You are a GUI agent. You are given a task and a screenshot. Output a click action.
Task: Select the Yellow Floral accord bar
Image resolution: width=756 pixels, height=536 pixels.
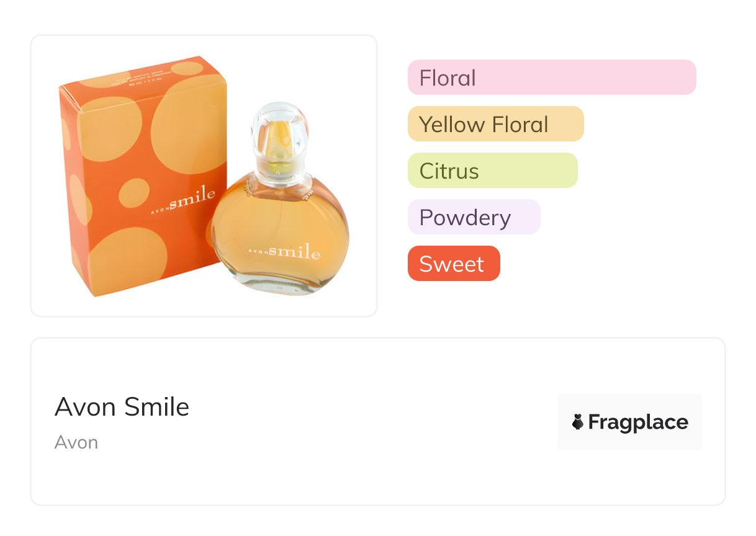pos(495,124)
